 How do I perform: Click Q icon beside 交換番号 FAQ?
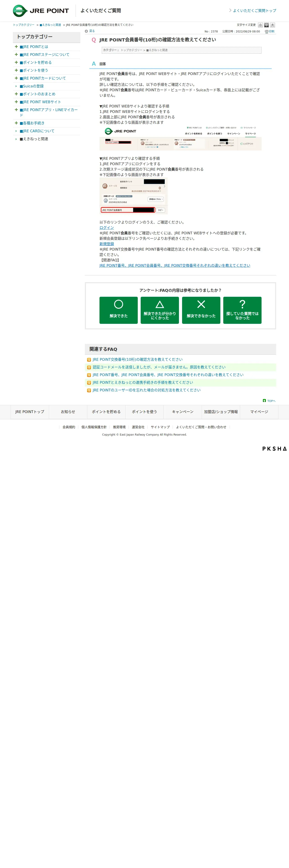[89, 360]
